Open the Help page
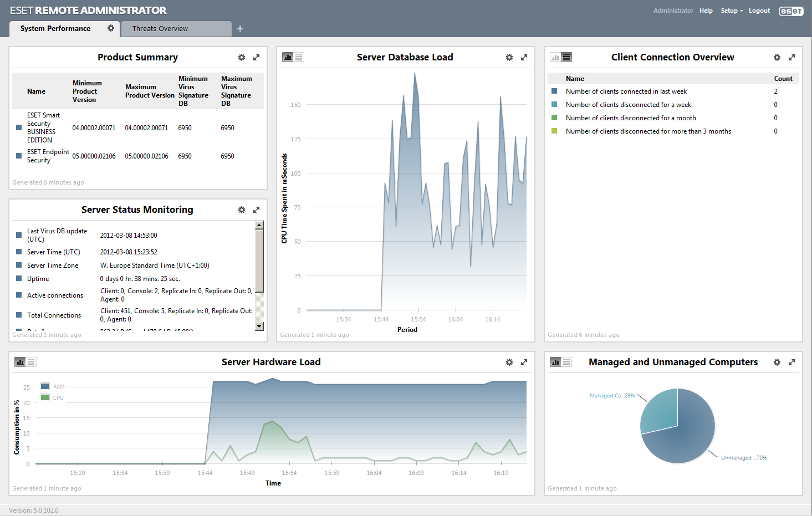The image size is (812, 516). [706, 11]
